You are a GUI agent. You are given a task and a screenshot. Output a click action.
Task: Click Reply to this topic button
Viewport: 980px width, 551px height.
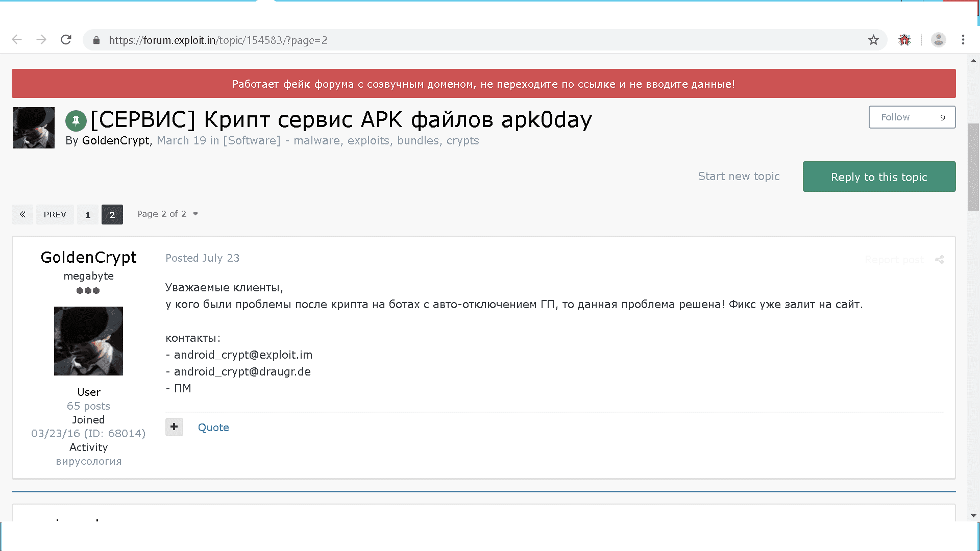click(878, 177)
